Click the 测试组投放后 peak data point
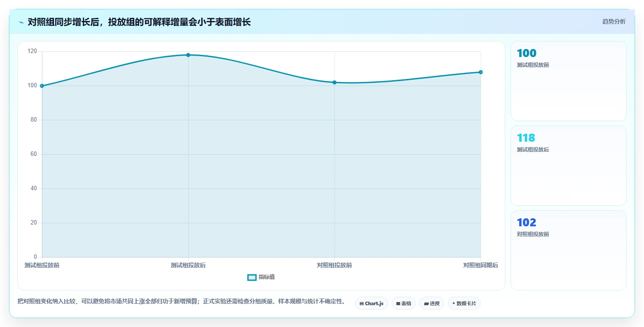644x327 pixels. [x=188, y=55]
